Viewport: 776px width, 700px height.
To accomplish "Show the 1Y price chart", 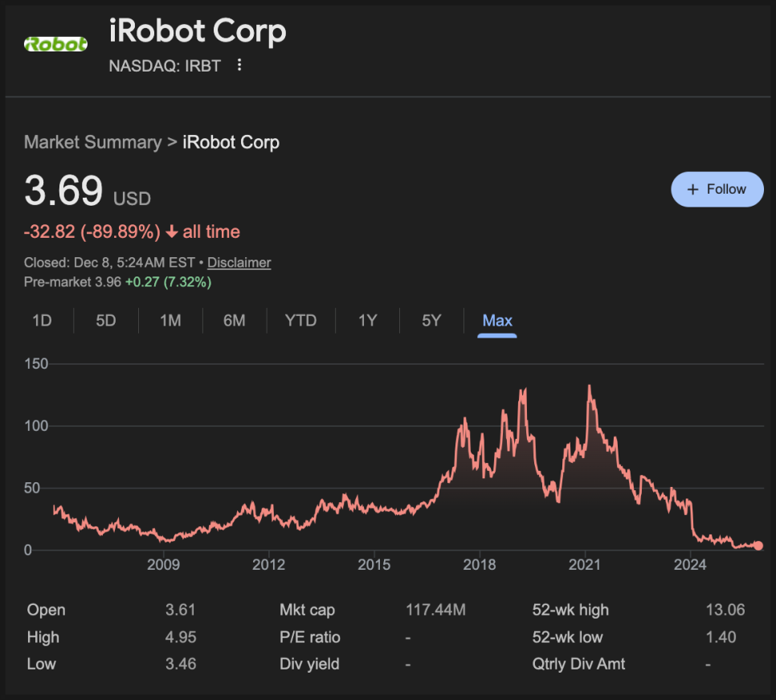I will click(367, 321).
